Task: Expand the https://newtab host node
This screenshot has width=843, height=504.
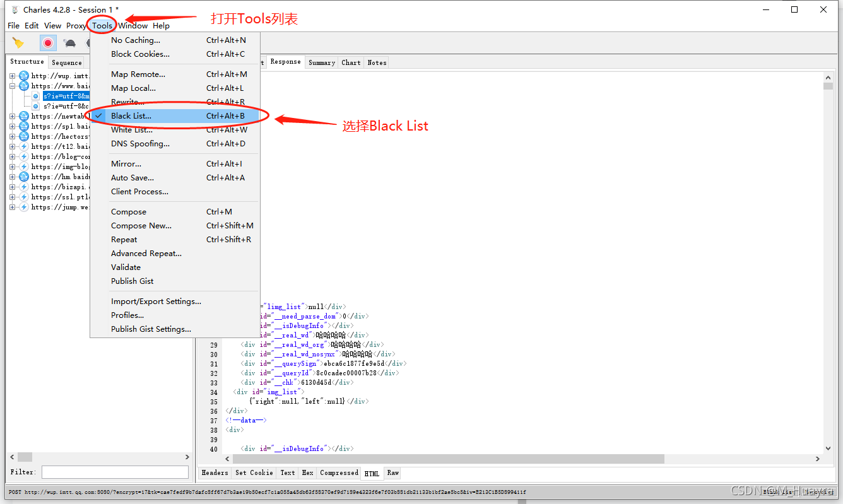Action: point(13,116)
